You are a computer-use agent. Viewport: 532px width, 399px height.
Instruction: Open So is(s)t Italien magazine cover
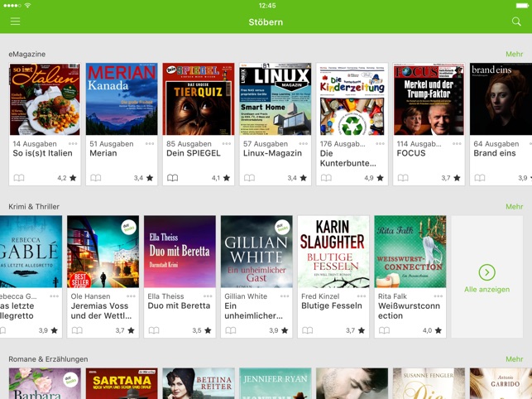(45, 99)
